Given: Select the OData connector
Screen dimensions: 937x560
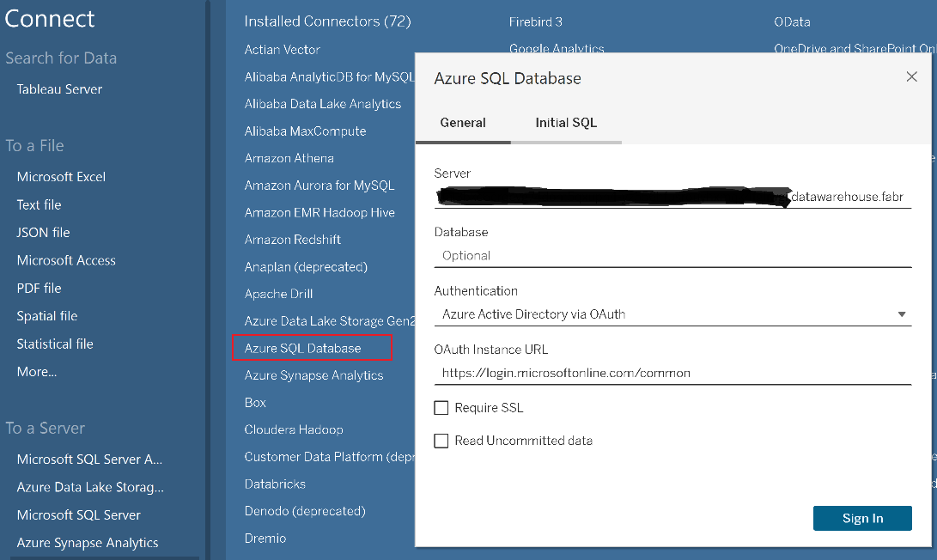Looking at the screenshot, I should 792,21.
